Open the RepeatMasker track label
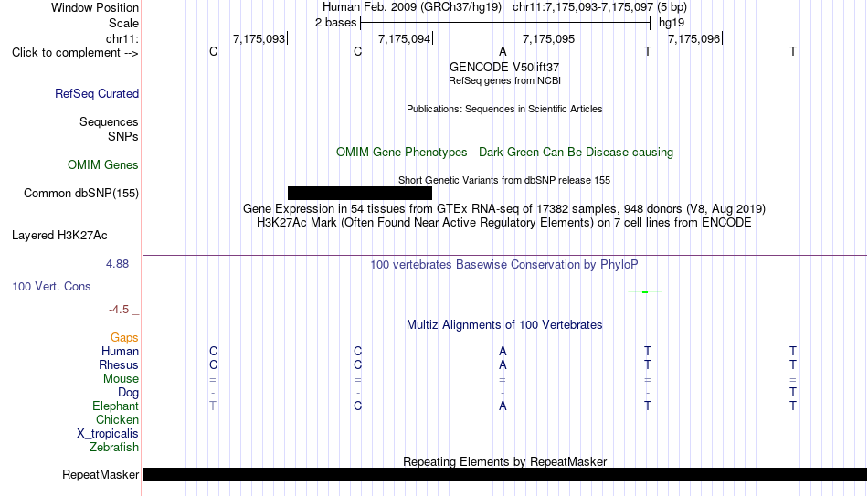The height and width of the screenshot is (496, 868). coord(101,474)
